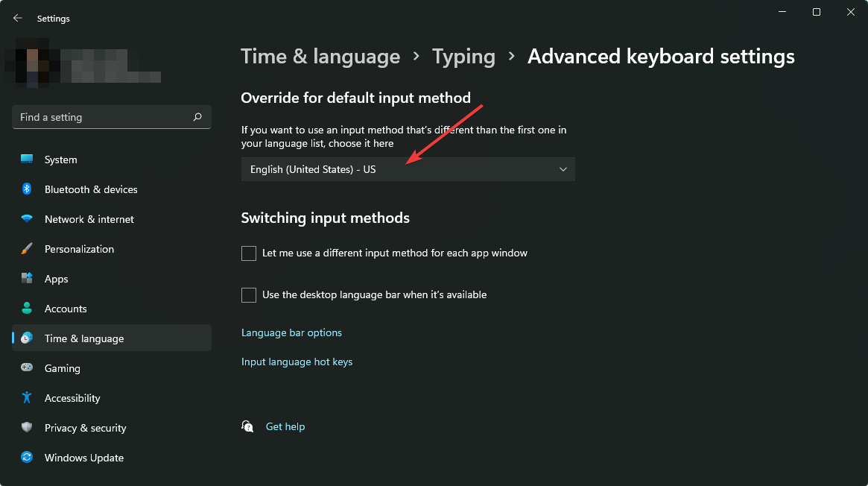
Task: Click the Override for default input method heading
Action: click(356, 98)
